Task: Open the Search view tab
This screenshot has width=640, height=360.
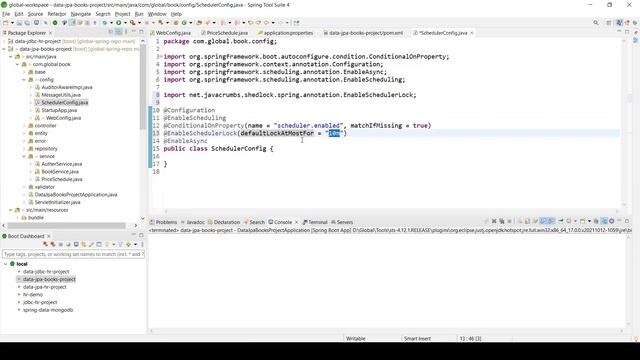Action: coord(254,222)
